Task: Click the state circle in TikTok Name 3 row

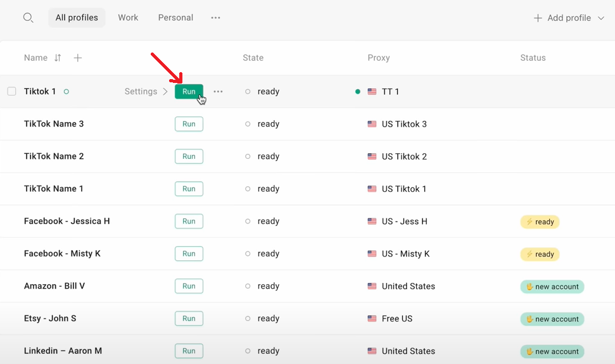Action: tap(248, 124)
